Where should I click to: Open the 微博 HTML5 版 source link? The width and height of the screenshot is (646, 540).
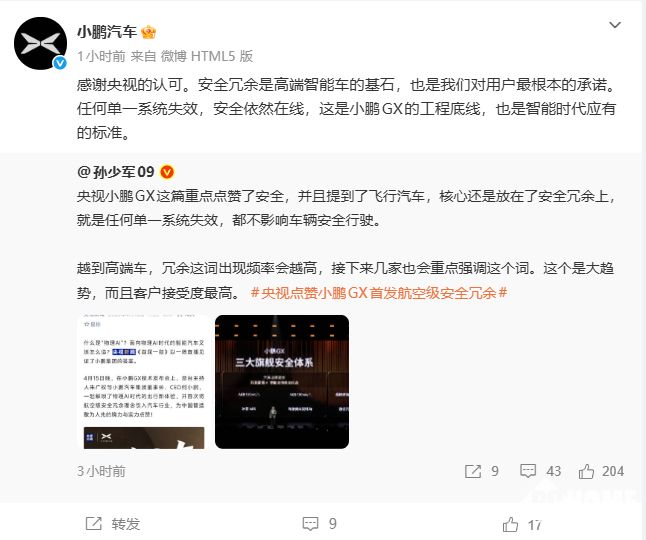tap(207, 56)
